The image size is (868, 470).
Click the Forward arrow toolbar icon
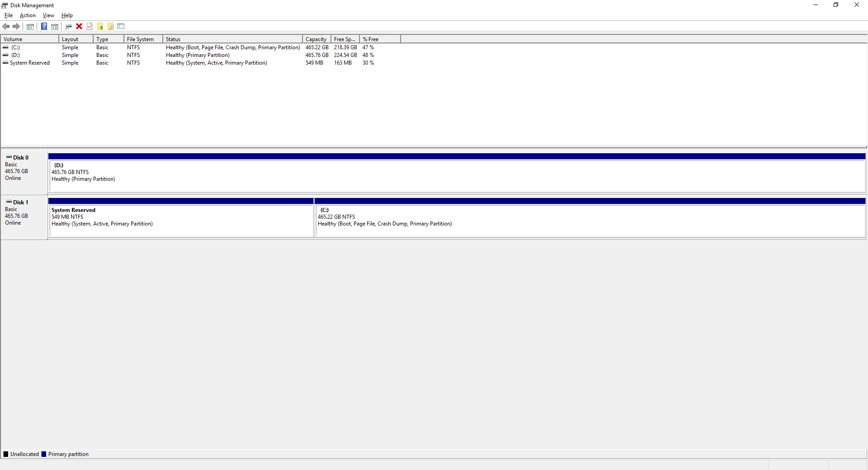pyautogui.click(x=16, y=27)
